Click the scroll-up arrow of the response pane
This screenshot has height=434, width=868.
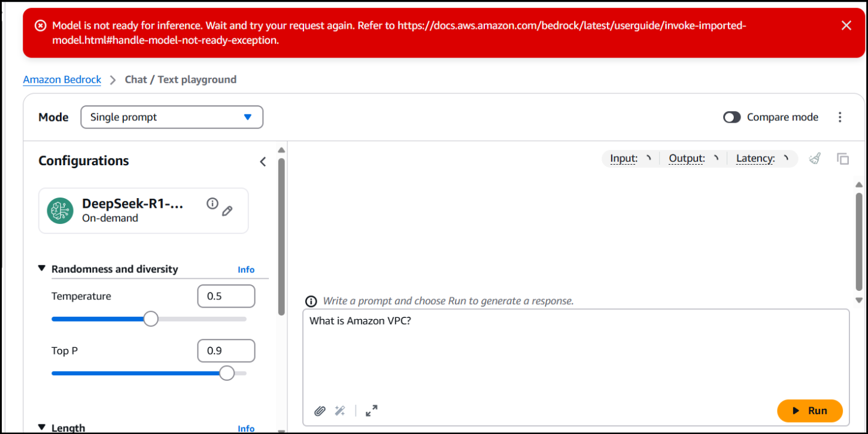click(x=859, y=184)
